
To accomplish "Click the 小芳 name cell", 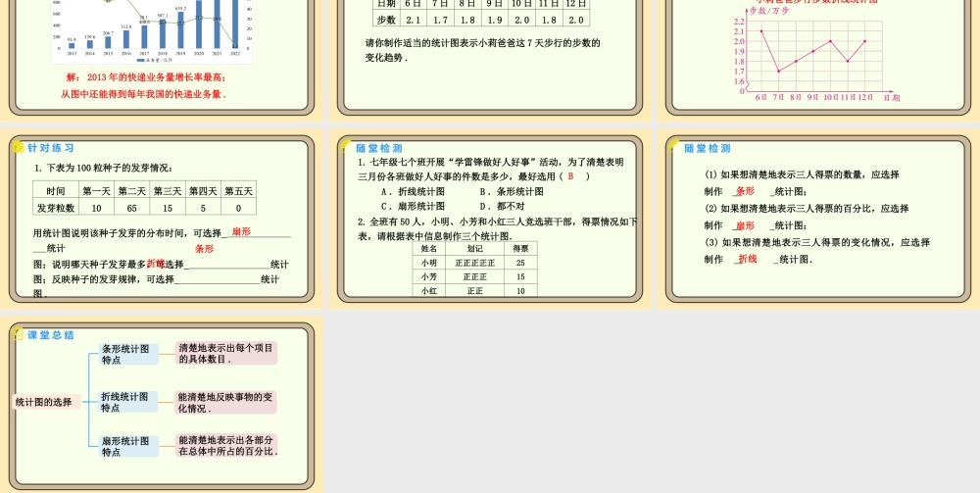I will tap(429, 276).
